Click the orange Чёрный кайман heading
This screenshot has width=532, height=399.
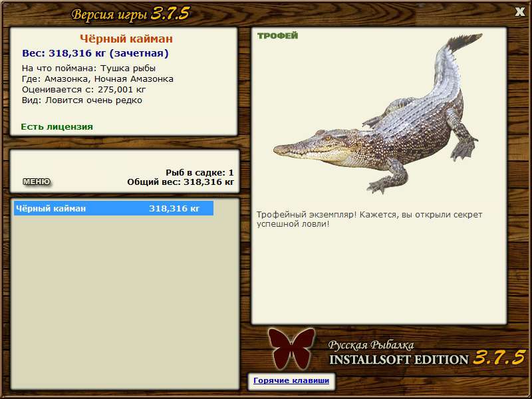click(126, 39)
